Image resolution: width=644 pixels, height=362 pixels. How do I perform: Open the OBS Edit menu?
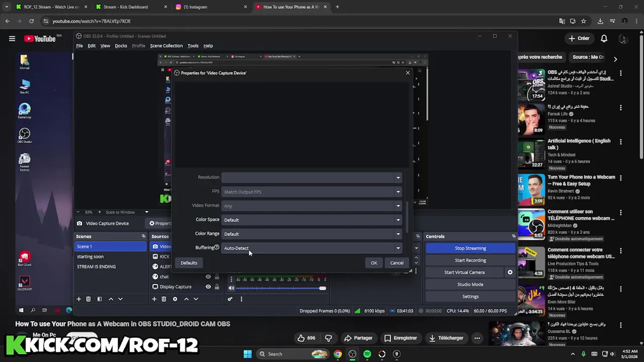click(x=92, y=46)
